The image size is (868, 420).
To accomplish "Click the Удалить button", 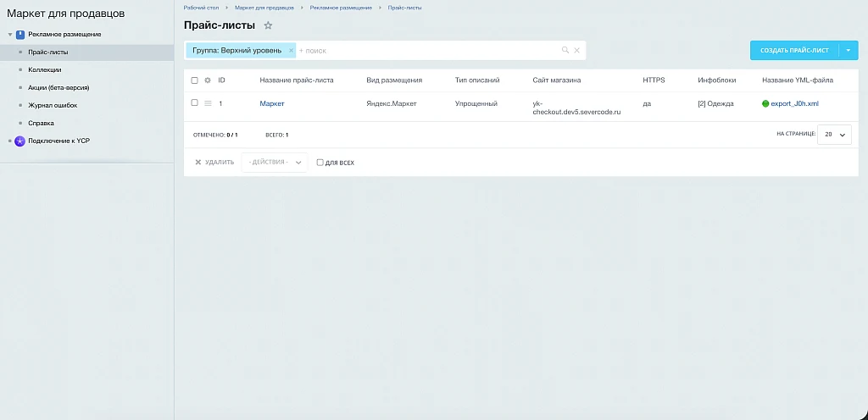I will [214, 163].
